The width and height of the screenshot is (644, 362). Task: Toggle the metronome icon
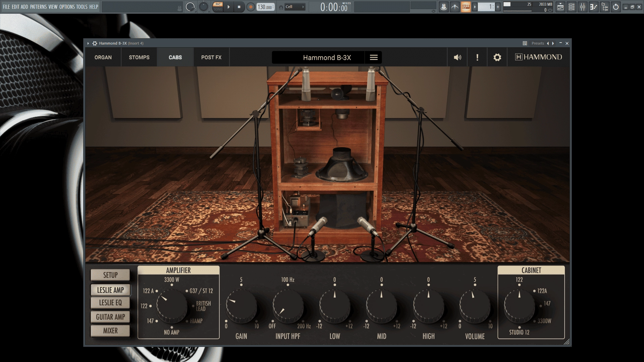coord(443,7)
